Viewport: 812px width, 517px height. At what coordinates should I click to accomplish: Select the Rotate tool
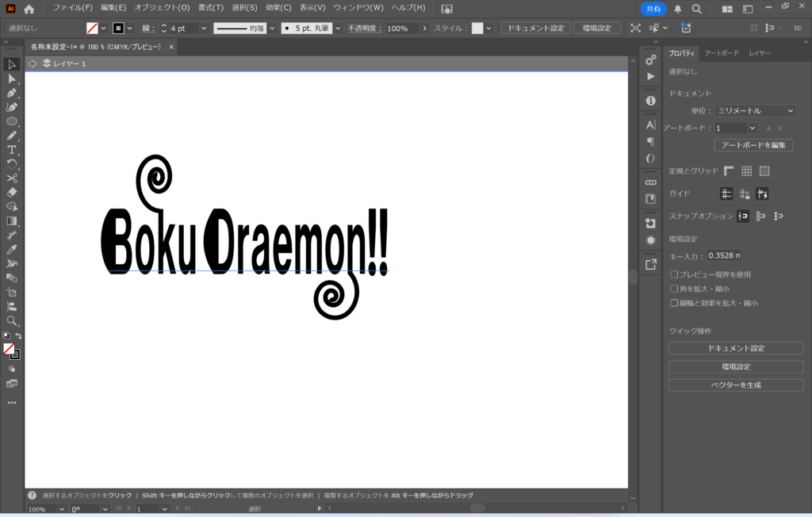pos(11,163)
